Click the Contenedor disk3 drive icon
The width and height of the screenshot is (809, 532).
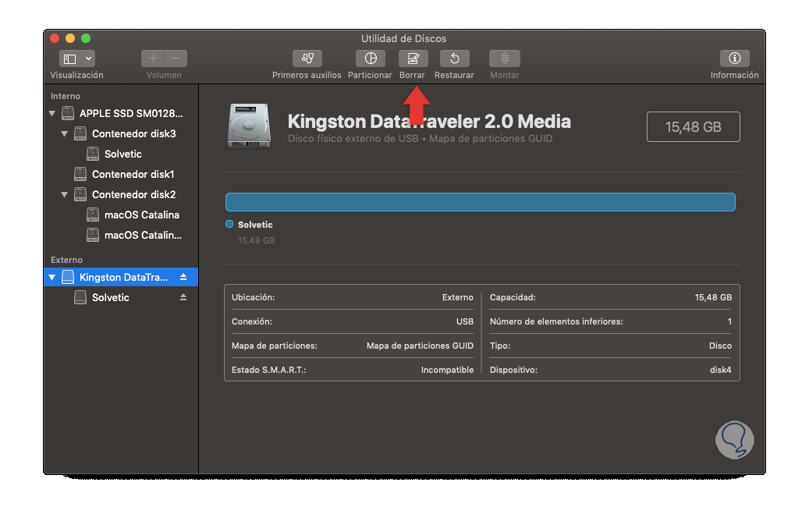coord(80,133)
